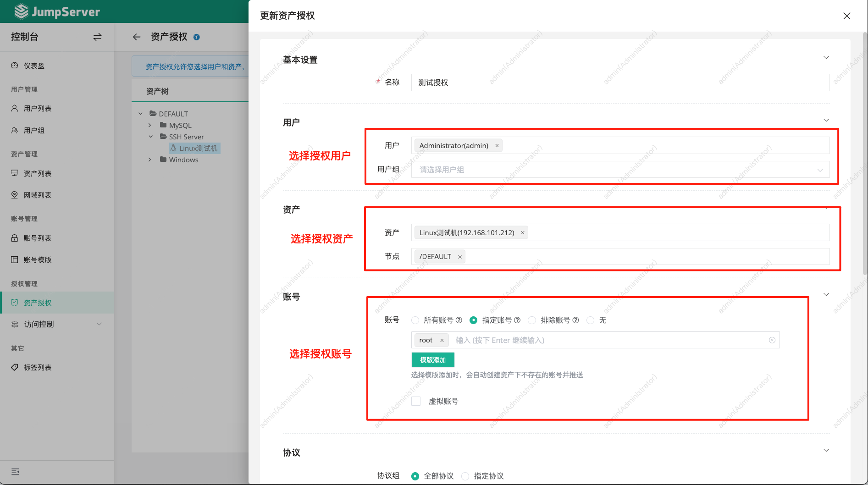868x485 pixels.
Task: Select the 全部协议 radio option
Action: [415, 476]
